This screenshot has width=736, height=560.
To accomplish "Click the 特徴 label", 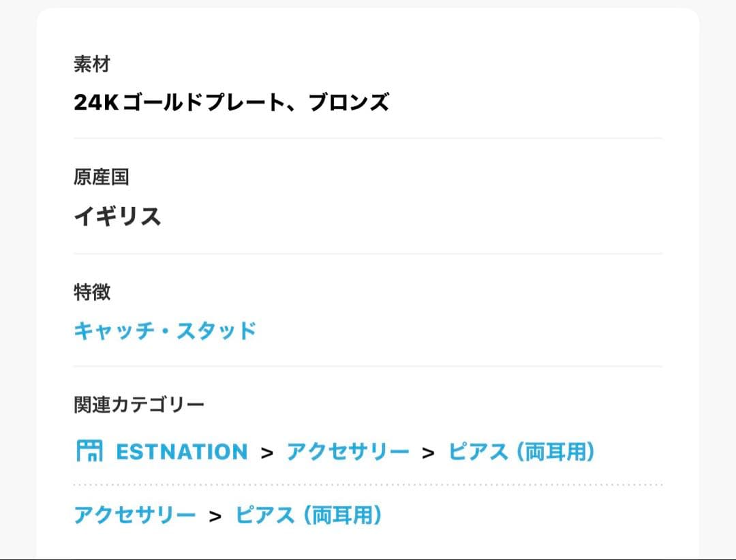I will (x=92, y=292).
